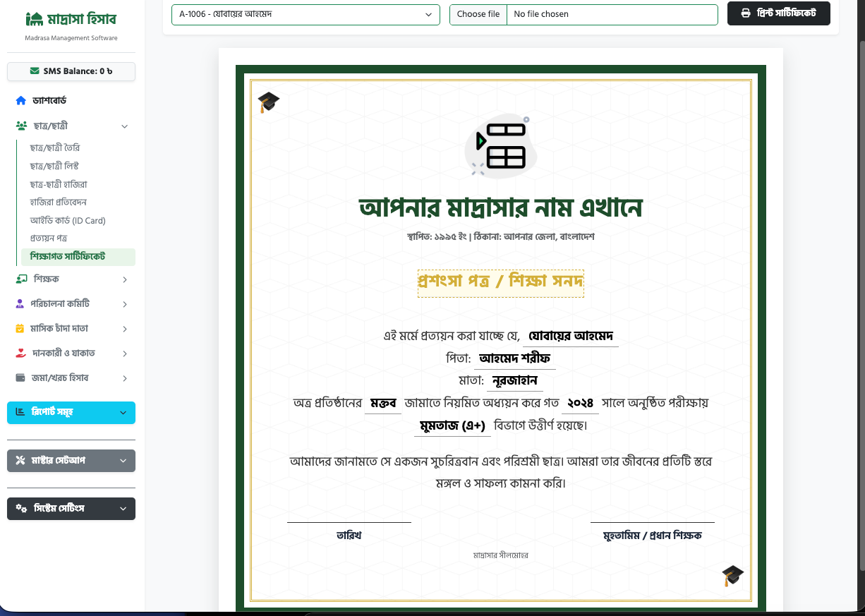Open প্রত্যয়ন পত্র submenu item

tap(49, 238)
